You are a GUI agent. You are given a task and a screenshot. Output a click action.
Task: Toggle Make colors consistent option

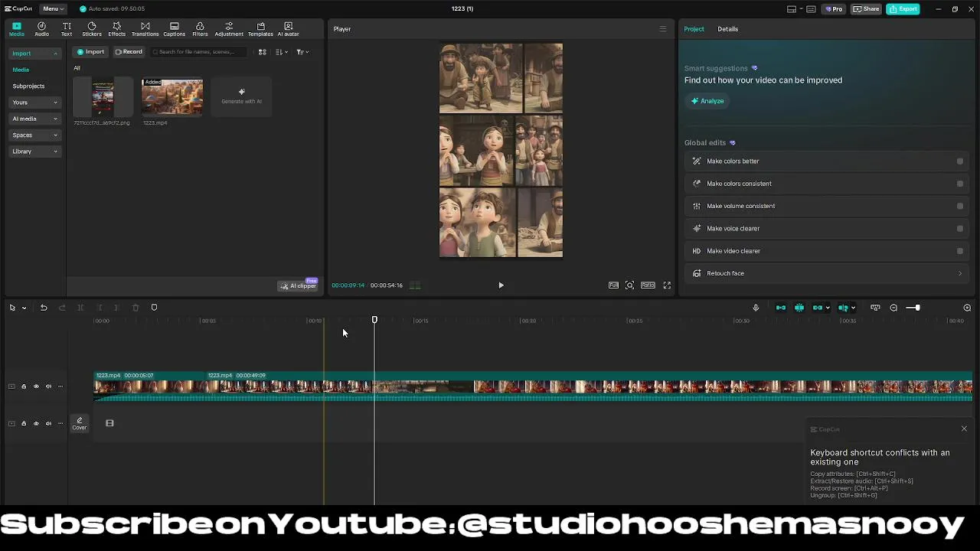pos(960,184)
